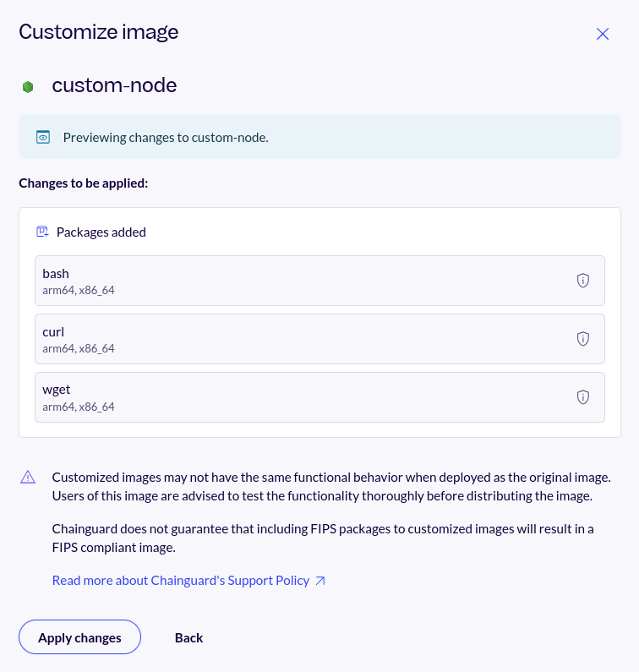Open the bash package shield info icon
Viewport: 639px width, 672px height.
[582, 281]
